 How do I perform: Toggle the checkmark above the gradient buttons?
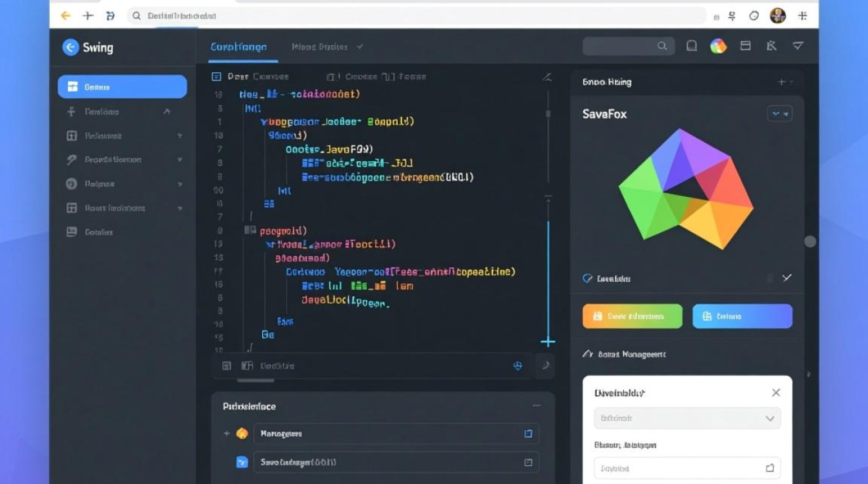point(787,277)
